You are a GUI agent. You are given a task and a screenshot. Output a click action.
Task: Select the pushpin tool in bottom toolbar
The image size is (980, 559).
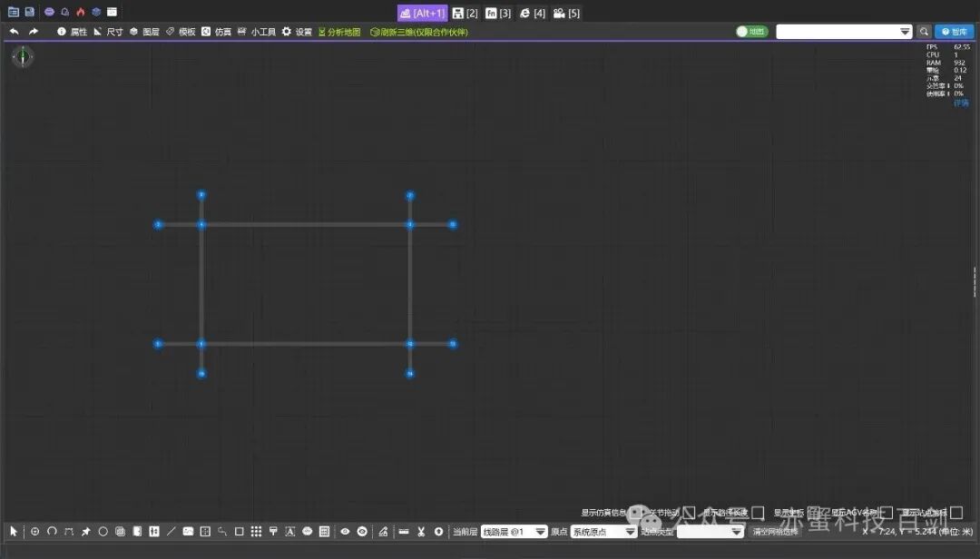click(x=85, y=532)
